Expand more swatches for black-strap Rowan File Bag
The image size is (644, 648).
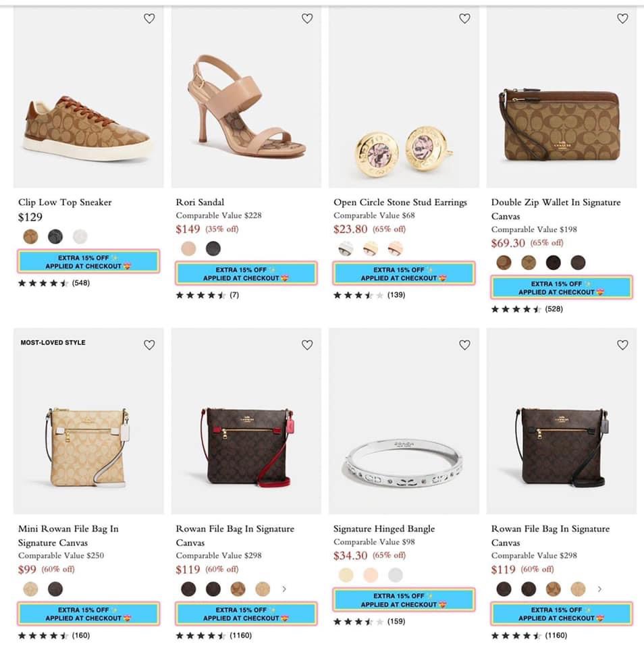[599, 589]
